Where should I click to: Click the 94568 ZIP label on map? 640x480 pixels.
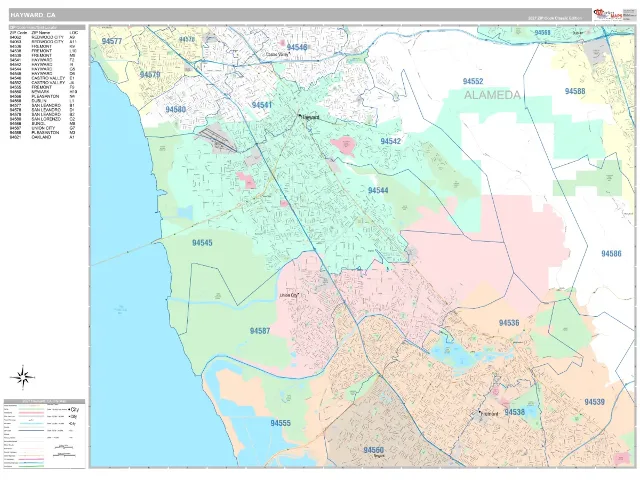pyautogui.click(x=542, y=33)
